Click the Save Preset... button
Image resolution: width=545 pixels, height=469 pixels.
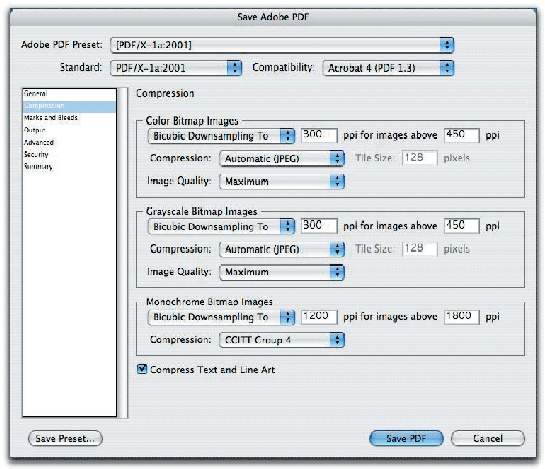click(x=65, y=438)
